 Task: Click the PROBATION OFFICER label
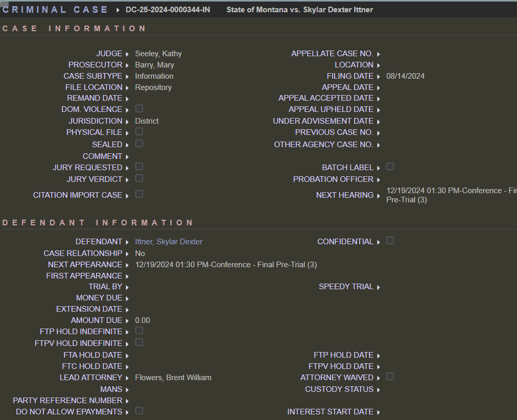click(x=334, y=179)
